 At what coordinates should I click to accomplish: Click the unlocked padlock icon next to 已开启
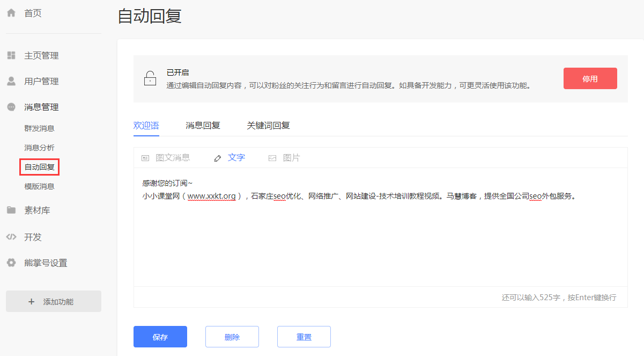pyautogui.click(x=150, y=78)
